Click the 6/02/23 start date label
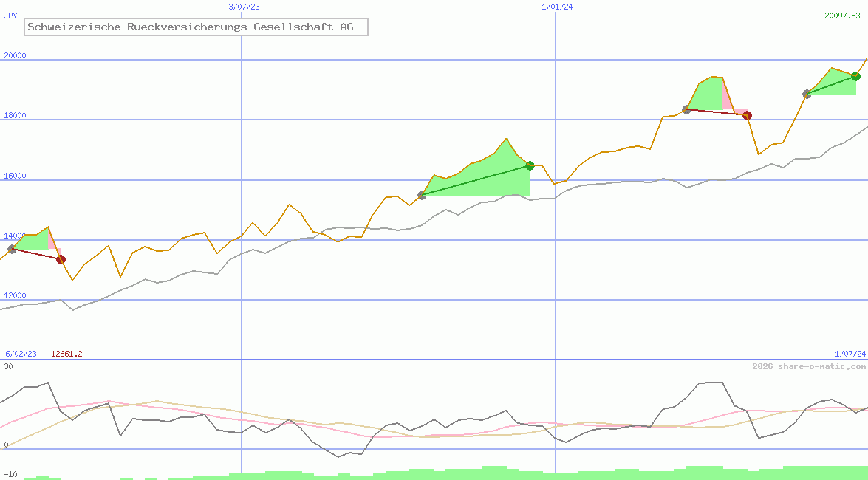Image resolution: width=868 pixels, height=480 pixels. pos(21,354)
